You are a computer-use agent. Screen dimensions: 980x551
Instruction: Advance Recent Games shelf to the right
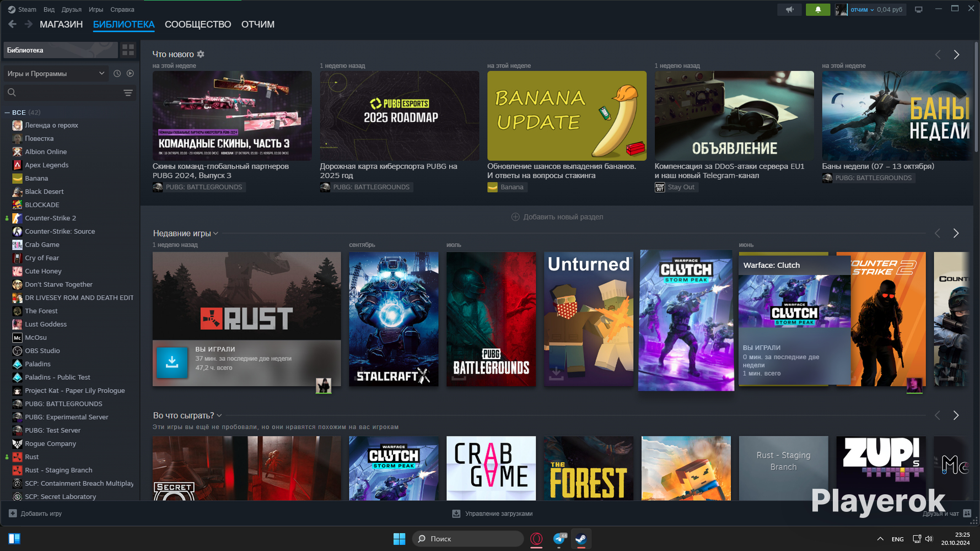[956, 233]
